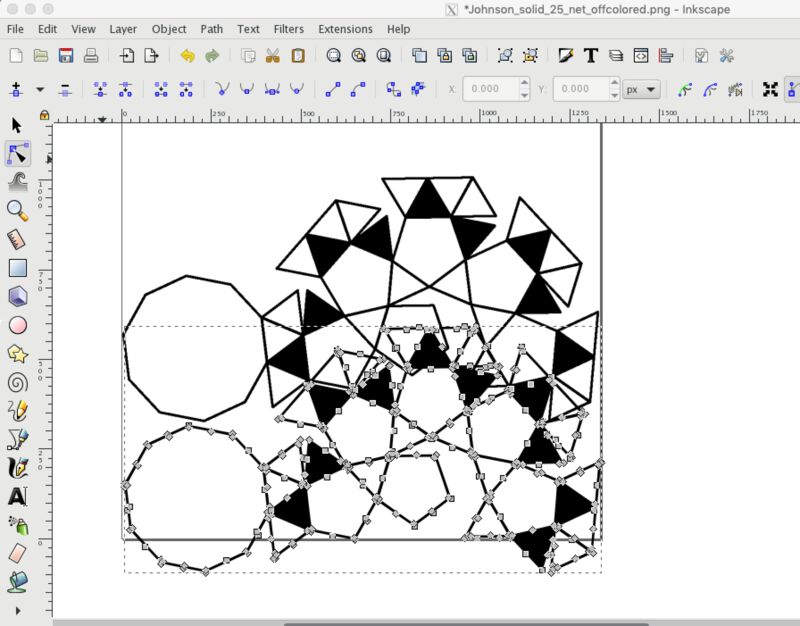Toggle show transformation handles
The height and width of the screenshot is (626, 800).
pos(770,89)
